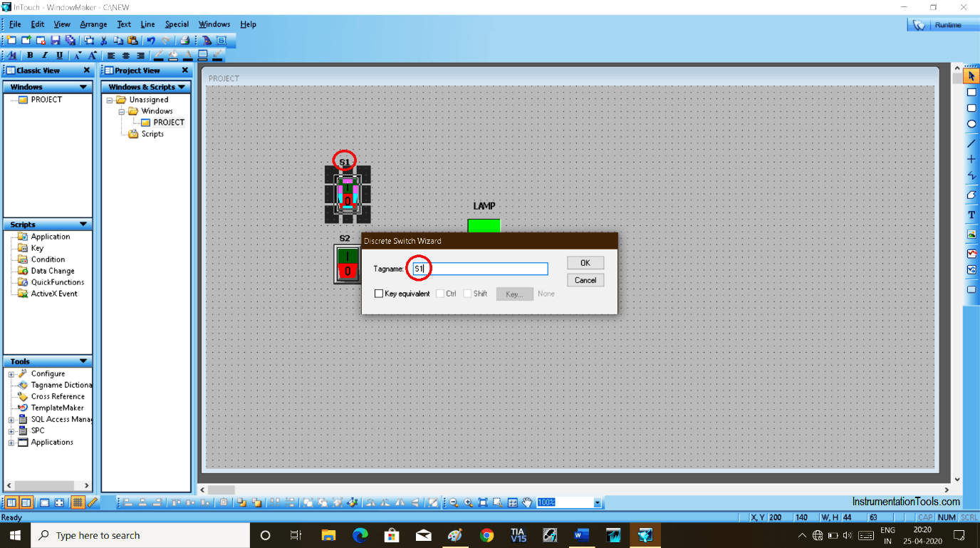The height and width of the screenshot is (548, 980).
Task: Select the polygon drawing tool
Action: (x=971, y=195)
